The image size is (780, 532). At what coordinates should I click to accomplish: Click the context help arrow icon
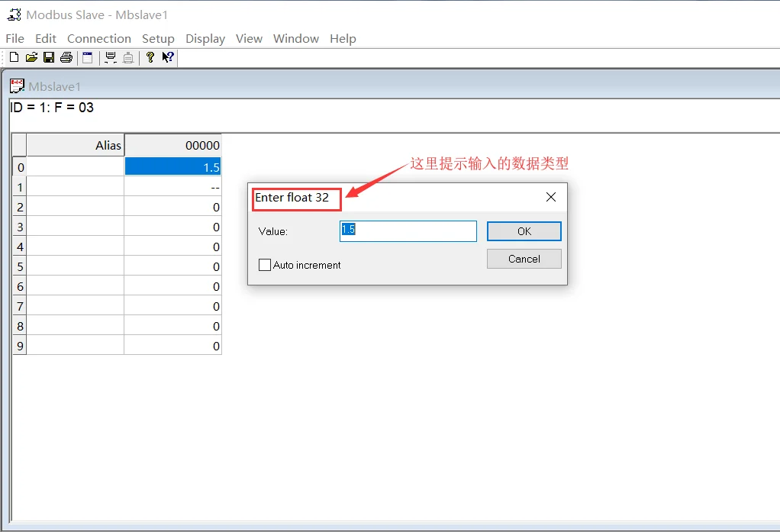point(168,57)
